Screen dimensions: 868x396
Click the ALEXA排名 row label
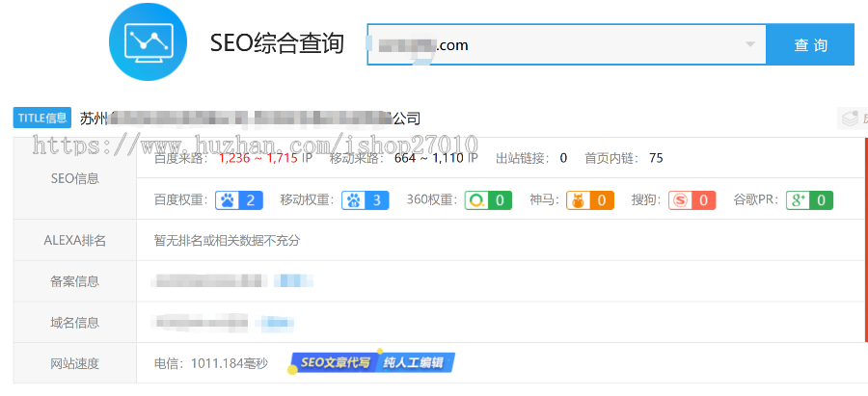pyautogui.click(x=74, y=241)
